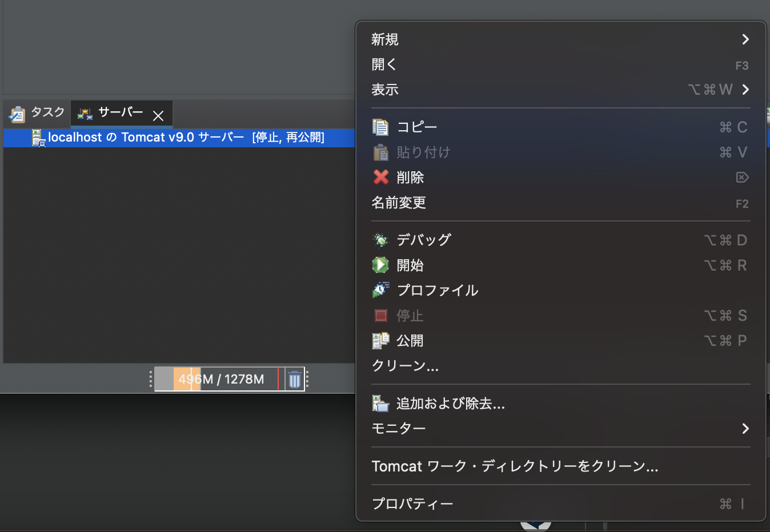Click 開く to open the server editor
Image resolution: width=770 pixels, height=532 pixels.
pos(383,64)
